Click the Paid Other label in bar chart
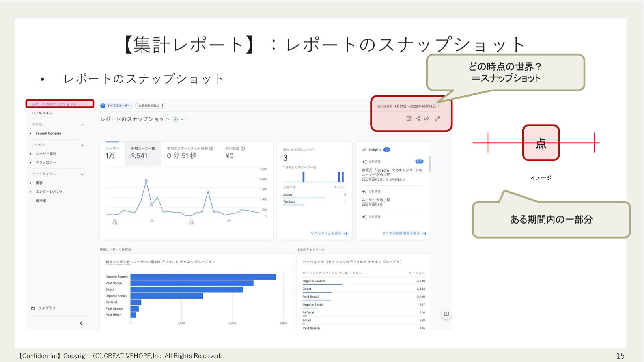644x362 pixels. (113, 315)
